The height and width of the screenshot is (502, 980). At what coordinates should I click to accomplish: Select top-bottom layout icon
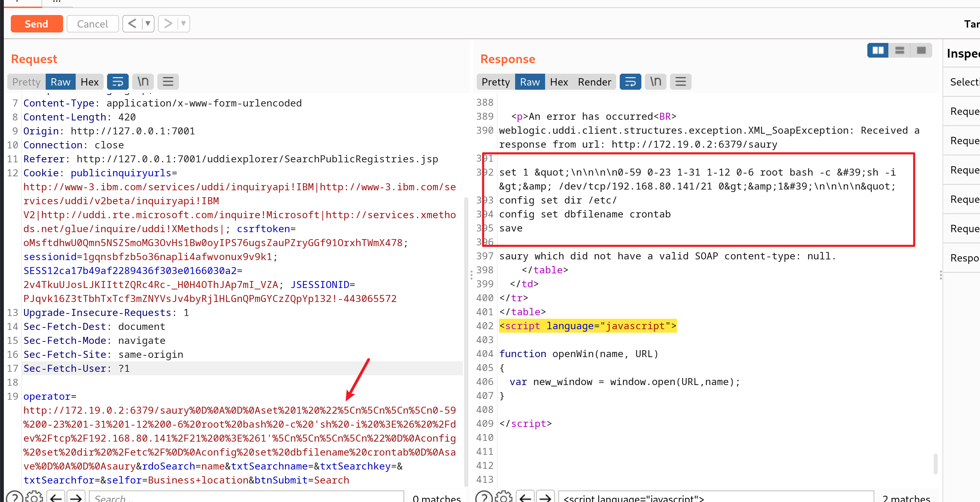[900, 50]
